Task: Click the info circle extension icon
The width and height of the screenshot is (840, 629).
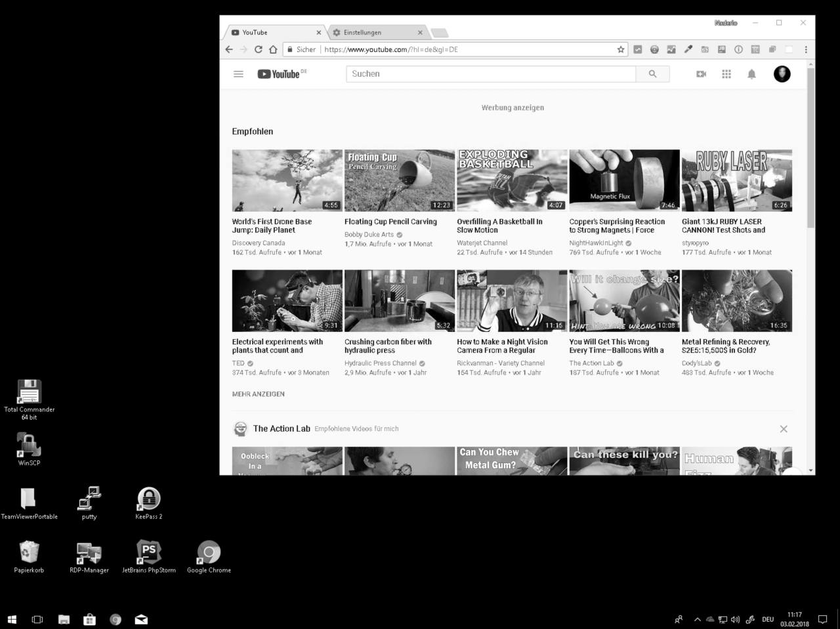Action: pyautogui.click(x=738, y=49)
